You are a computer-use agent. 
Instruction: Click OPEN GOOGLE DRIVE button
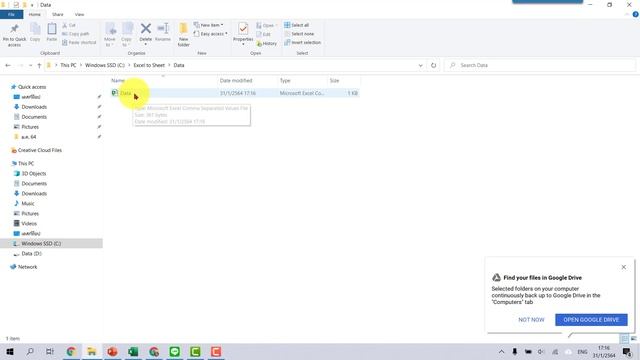click(x=591, y=320)
